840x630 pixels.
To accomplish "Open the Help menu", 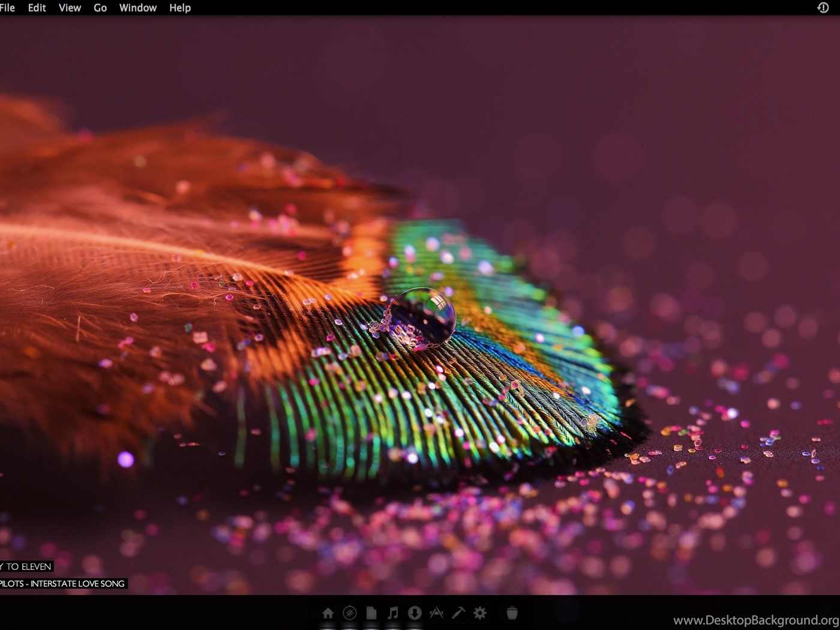I will pos(179,8).
